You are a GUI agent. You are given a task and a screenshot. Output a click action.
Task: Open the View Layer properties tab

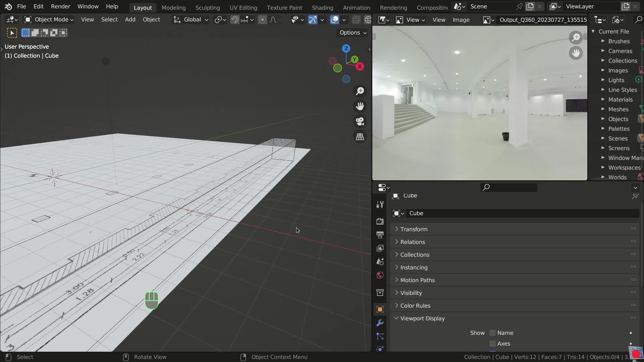pyautogui.click(x=380, y=248)
